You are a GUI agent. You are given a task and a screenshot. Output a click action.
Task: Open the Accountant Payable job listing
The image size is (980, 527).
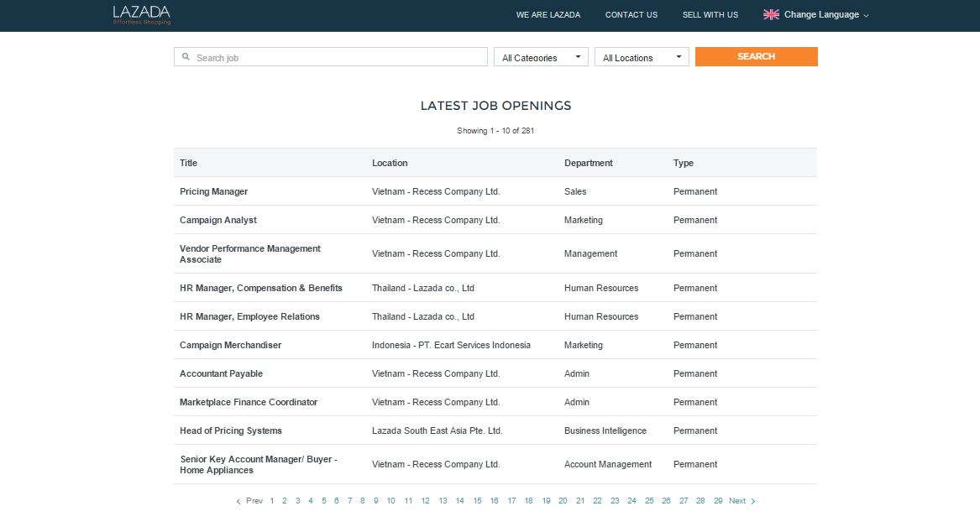(x=221, y=374)
